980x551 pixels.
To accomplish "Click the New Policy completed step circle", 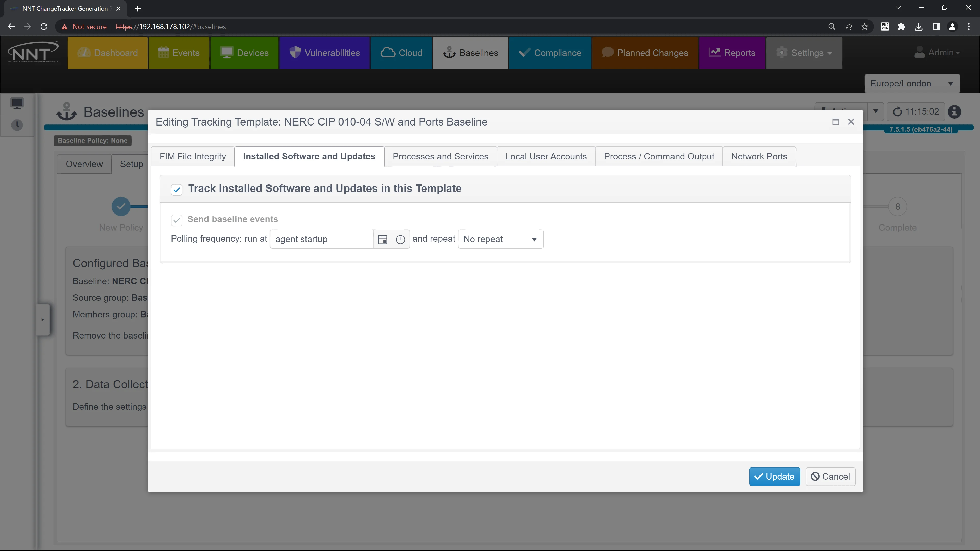I will pos(121,206).
